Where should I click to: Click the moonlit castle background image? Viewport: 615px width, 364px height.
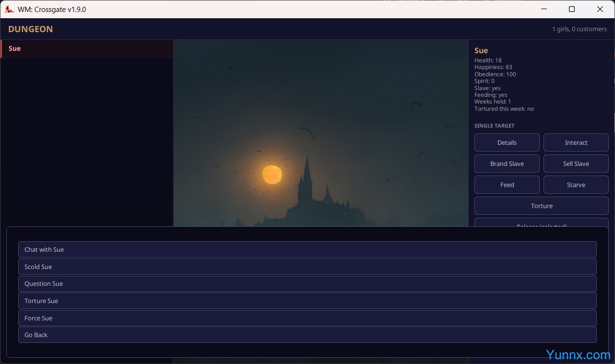(x=320, y=134)
